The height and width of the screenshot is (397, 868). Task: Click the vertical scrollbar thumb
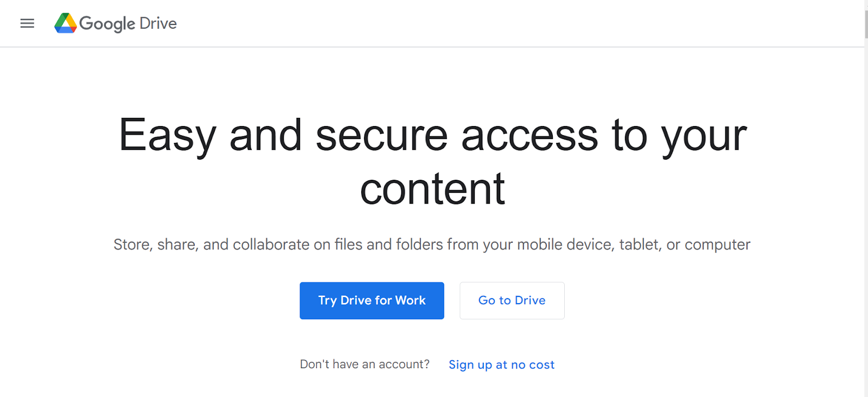(866, 22)
